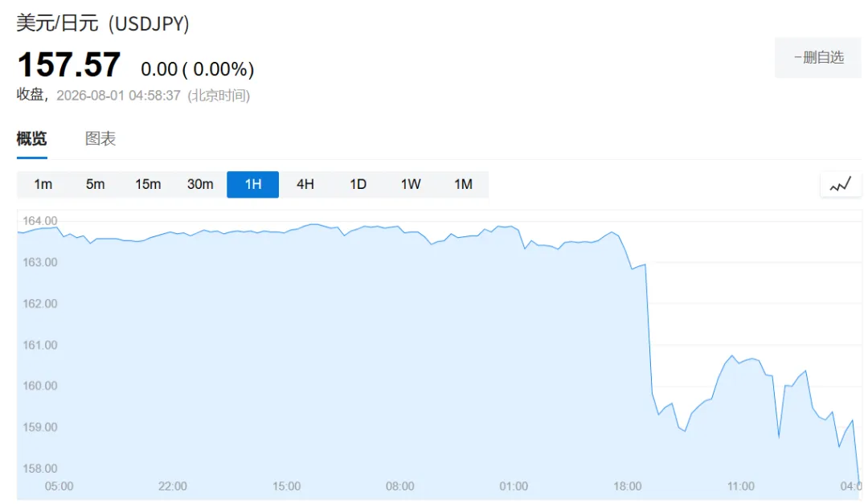Toggle the line chart type icon
Image resolution: width=868 pixels, height=504 pixels.
click(x=841, y=185)
